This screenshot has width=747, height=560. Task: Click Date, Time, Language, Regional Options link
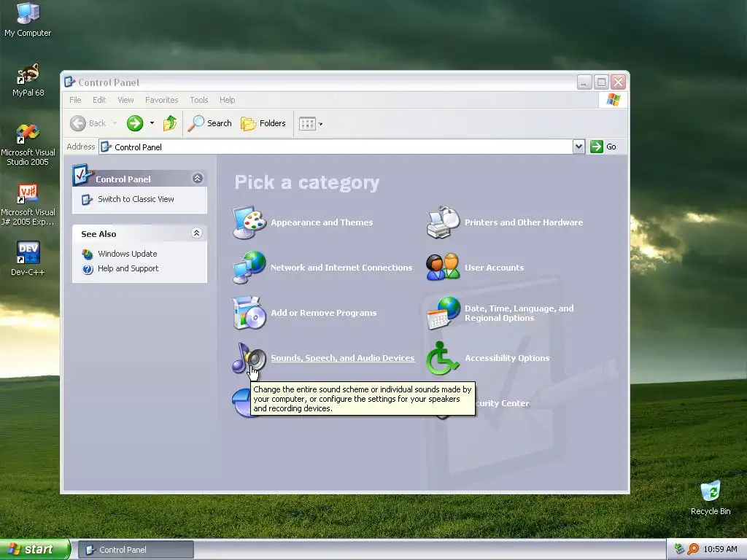tap(519, 314)
